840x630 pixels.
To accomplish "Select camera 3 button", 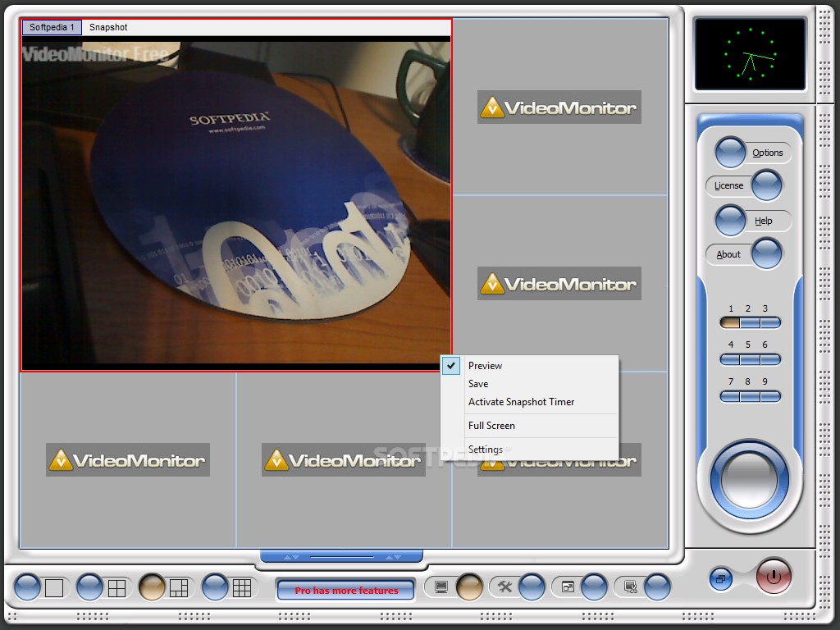I will 770,322.
